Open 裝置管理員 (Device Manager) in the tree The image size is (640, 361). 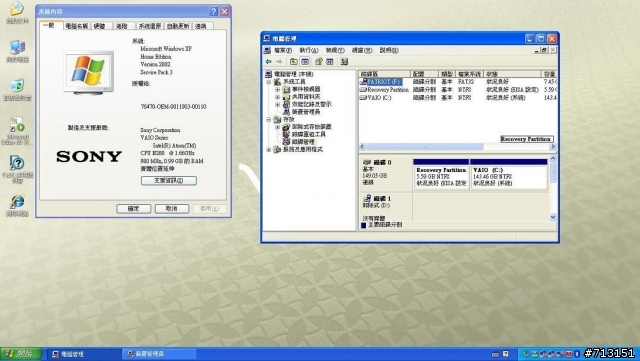click(x=306, y=112)
